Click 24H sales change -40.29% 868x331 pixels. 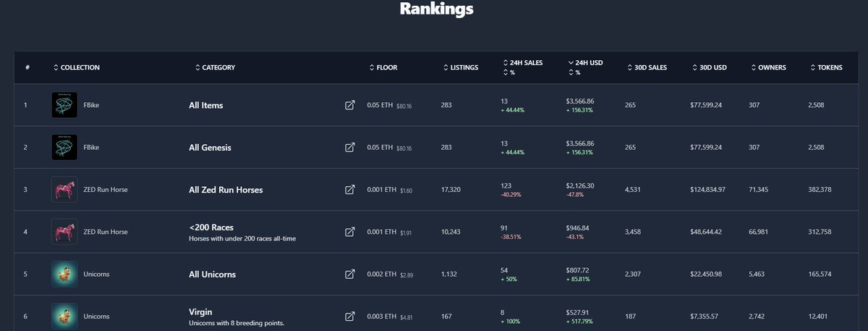point(511,195)
